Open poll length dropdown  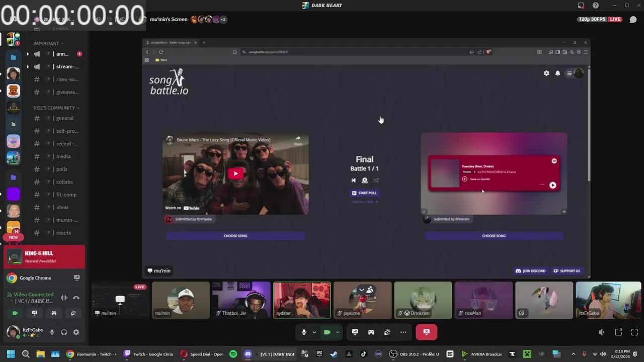click(364, 202)
